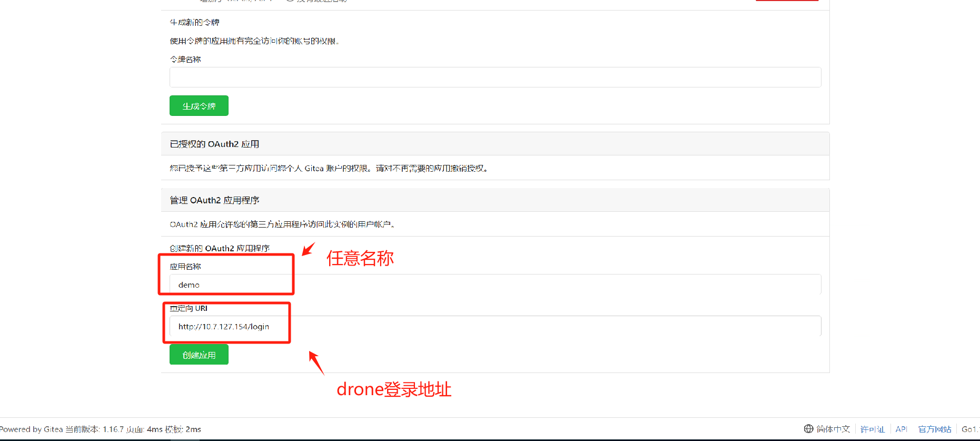Click the red drone登录地址 annotation text

click(x=393, y=389)
